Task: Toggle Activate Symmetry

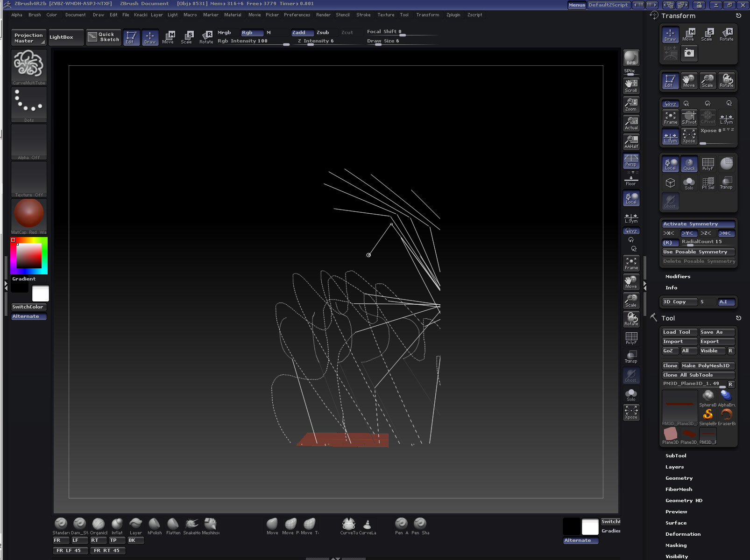Action: pyautogui.click(x=698, y=224)
